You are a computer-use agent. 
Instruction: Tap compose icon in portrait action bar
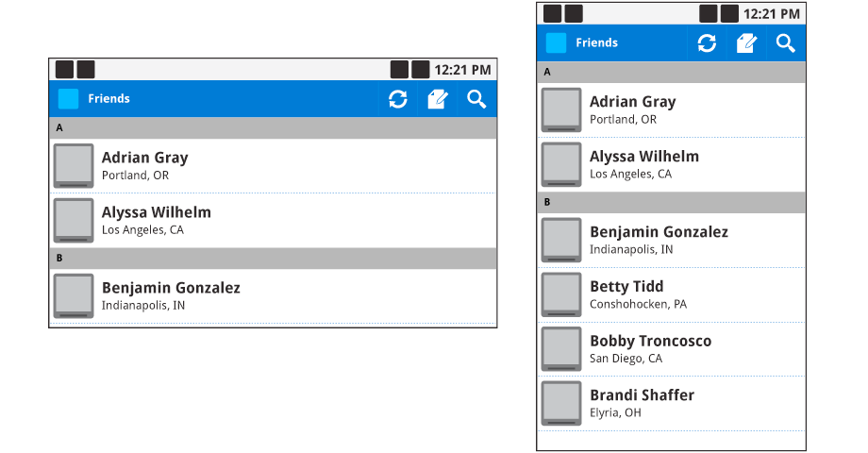point(746,43)
